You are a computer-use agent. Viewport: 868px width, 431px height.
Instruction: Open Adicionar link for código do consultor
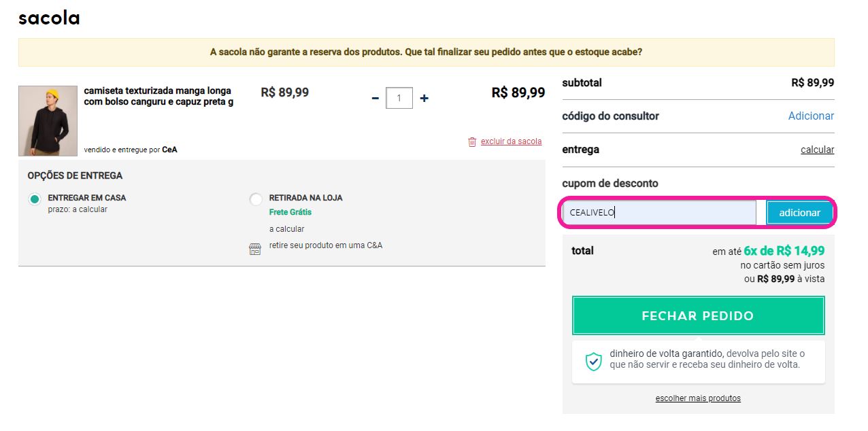click(x=811, y=116)
